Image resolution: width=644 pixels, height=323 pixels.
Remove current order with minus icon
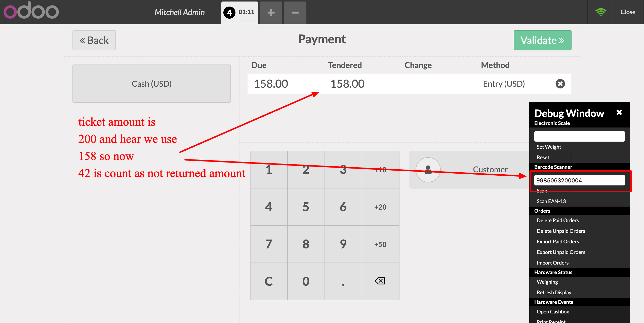(x=295, y=13)
